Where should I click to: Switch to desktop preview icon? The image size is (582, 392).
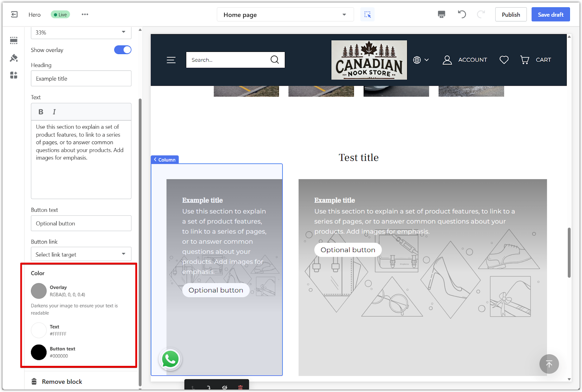point(441,15)
